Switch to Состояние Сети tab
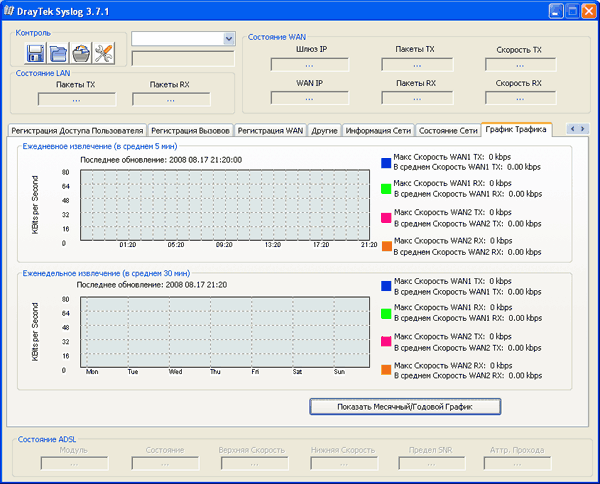The height and width of the screenshot is (484, 600). [x=448, y=130]
